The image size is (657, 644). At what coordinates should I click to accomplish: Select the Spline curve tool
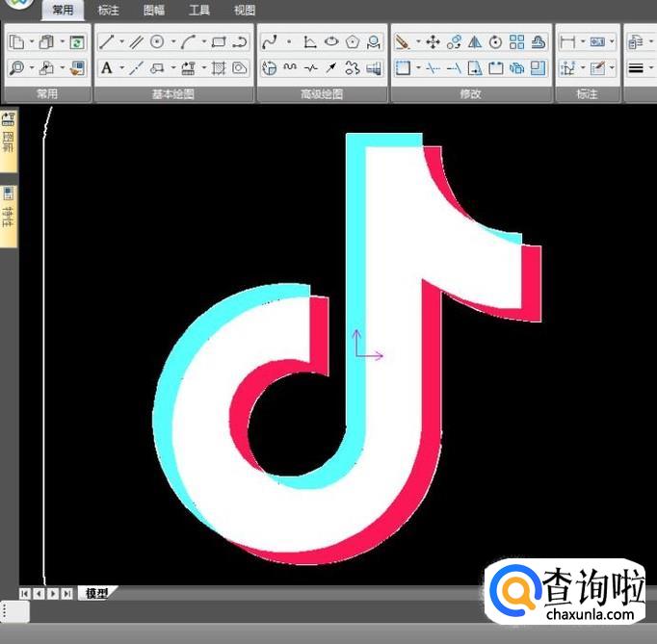click(270, 42)
